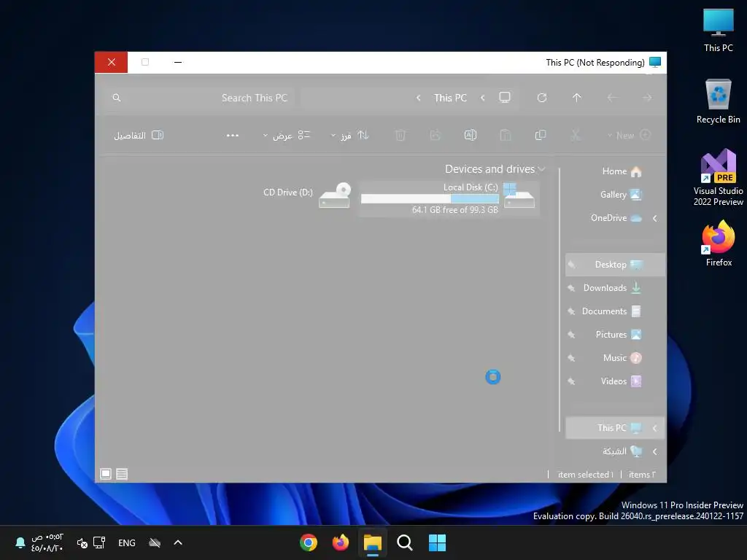Open the Sort dropdown in toolbar
The image size is (747, 560).
350,135
